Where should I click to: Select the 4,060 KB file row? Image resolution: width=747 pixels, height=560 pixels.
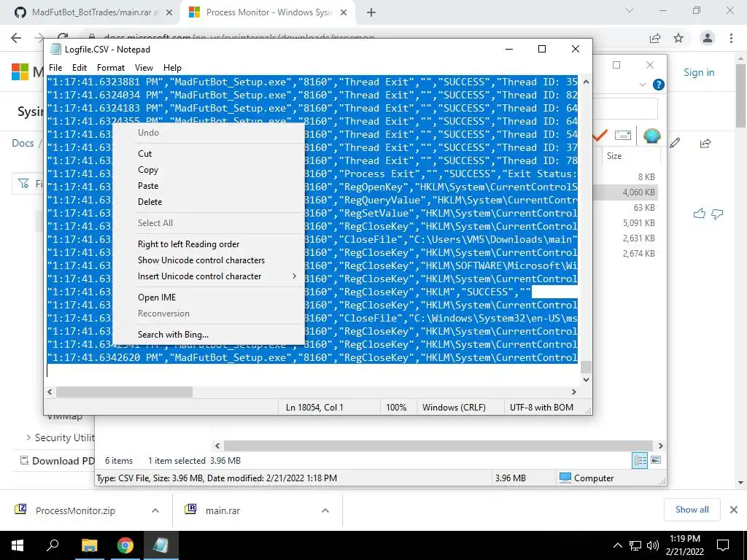[x=625, y=192]
